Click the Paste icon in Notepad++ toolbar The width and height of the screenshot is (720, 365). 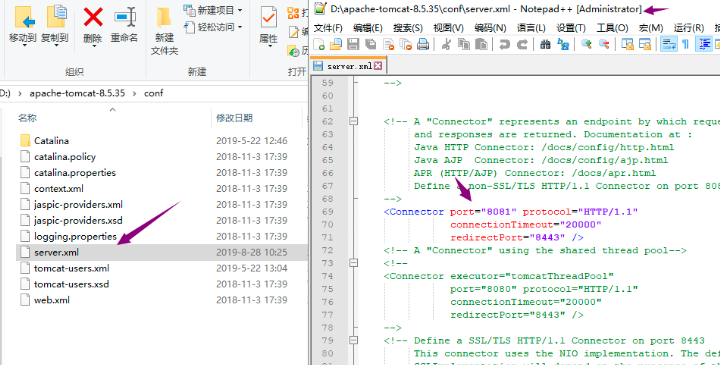(x=481, y=45)
